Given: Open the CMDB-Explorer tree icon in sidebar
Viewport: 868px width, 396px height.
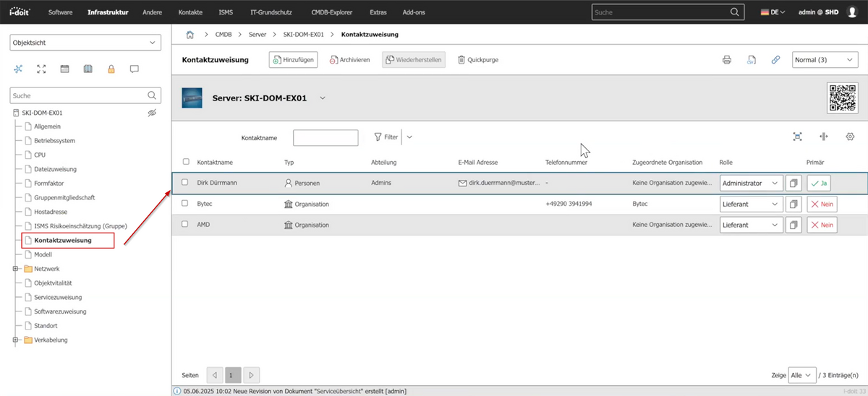Looking at the screenshot, I should coord(18,69).
